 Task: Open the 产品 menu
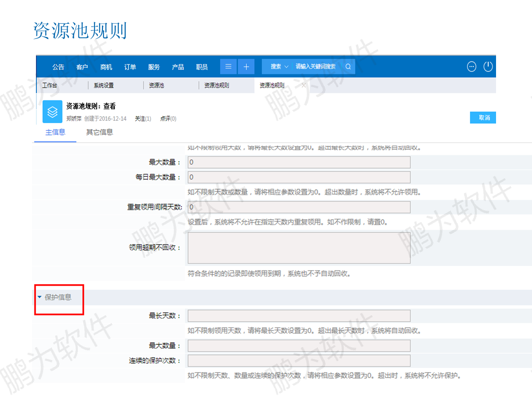click(178, 67)
